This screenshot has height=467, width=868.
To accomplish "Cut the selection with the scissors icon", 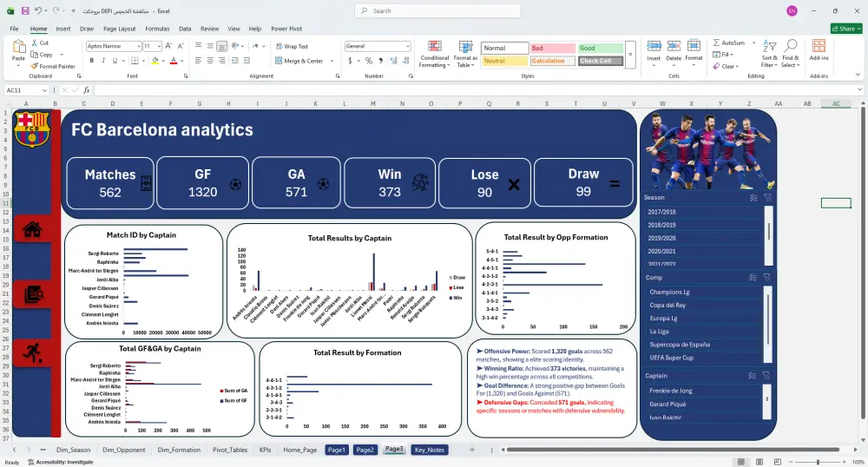I will coord(35,43).
